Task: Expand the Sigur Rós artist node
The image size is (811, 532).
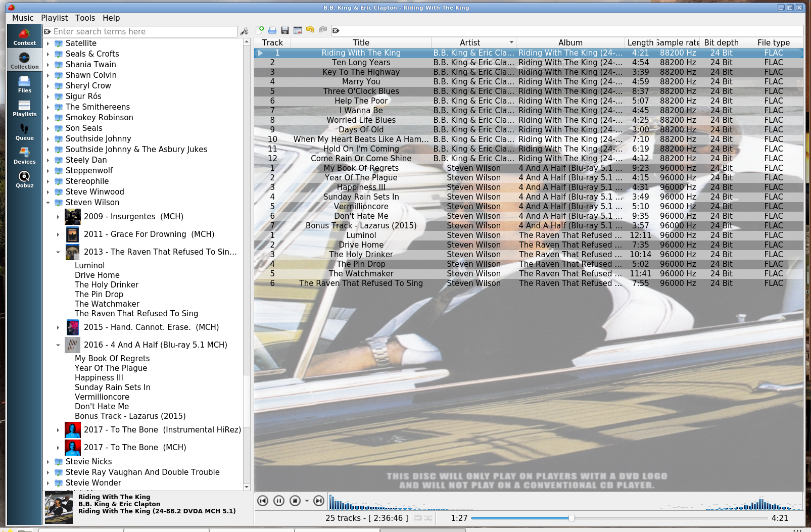Action: click(x=48, y=96)
